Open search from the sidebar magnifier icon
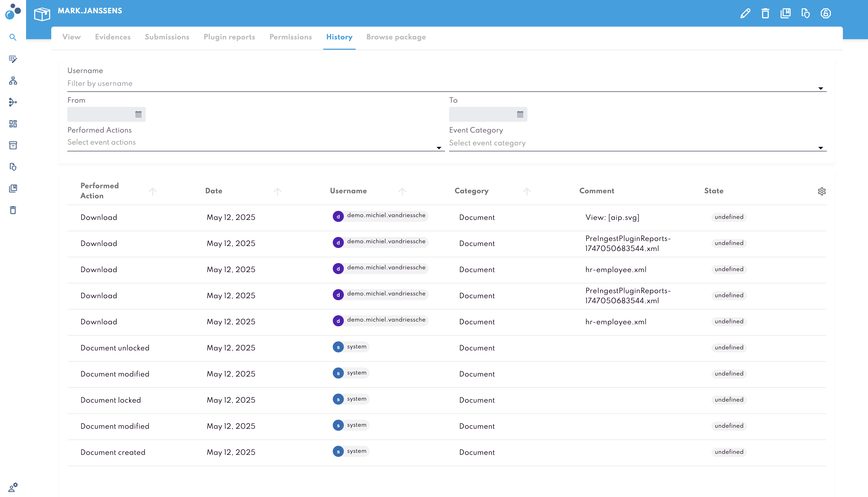 (x=13, y=37)
